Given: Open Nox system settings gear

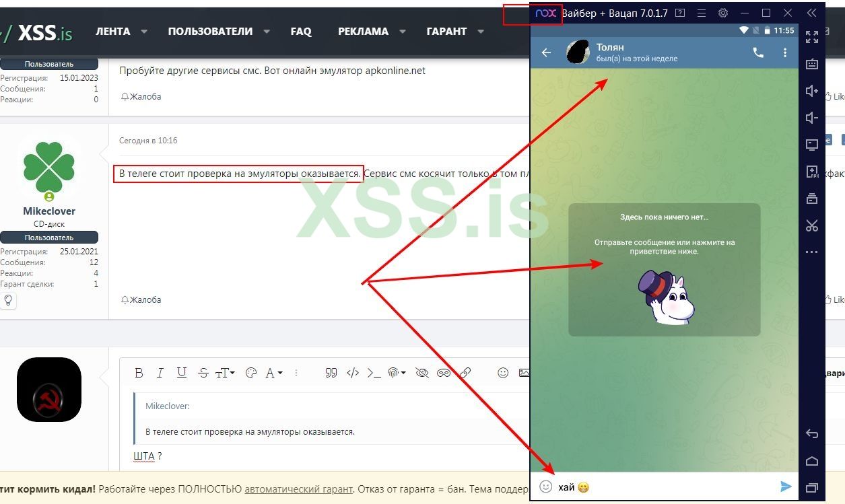Looking at the screenshot, I should point(723,13).
